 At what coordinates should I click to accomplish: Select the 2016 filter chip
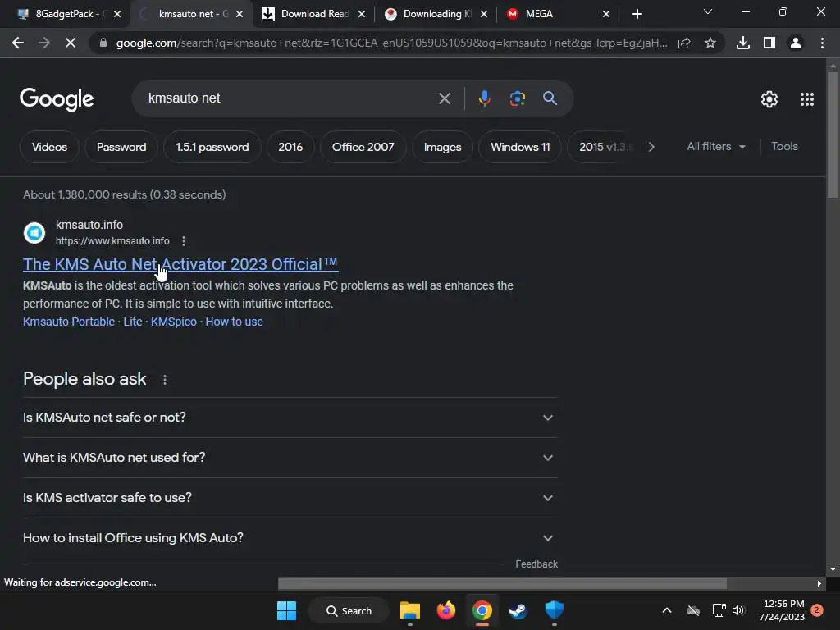290,147
